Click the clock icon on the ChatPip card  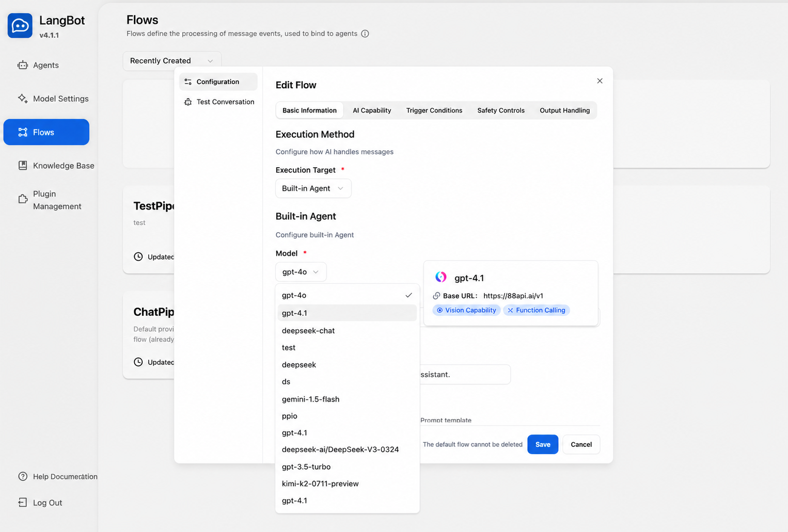pos(138,362)
